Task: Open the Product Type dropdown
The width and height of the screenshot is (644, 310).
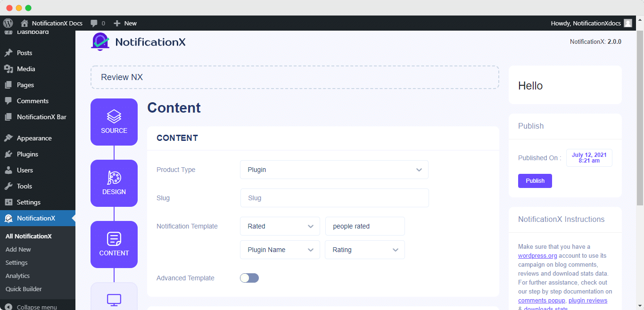Action: coord(334,170)
